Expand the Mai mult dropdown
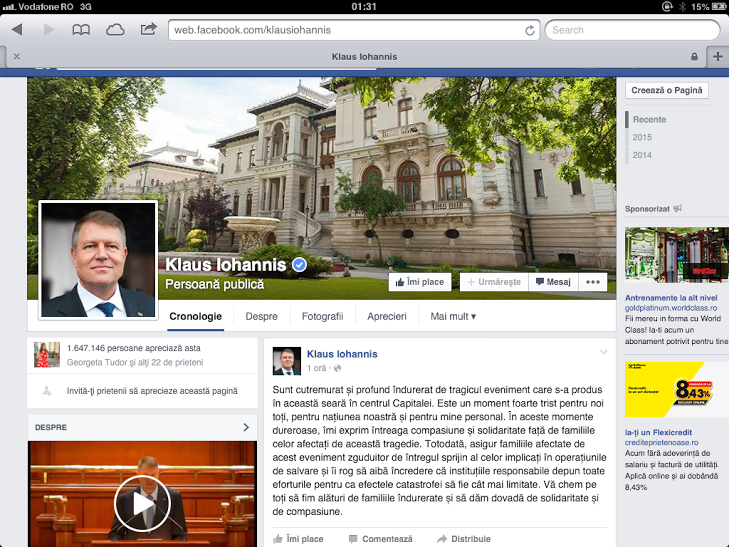Image resolution: width=729 pixels, height=547 pixels. [x=453, y=316]
